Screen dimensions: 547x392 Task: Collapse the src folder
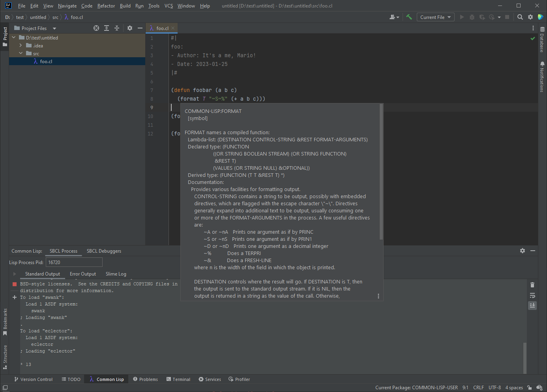(x=21, y=53)
